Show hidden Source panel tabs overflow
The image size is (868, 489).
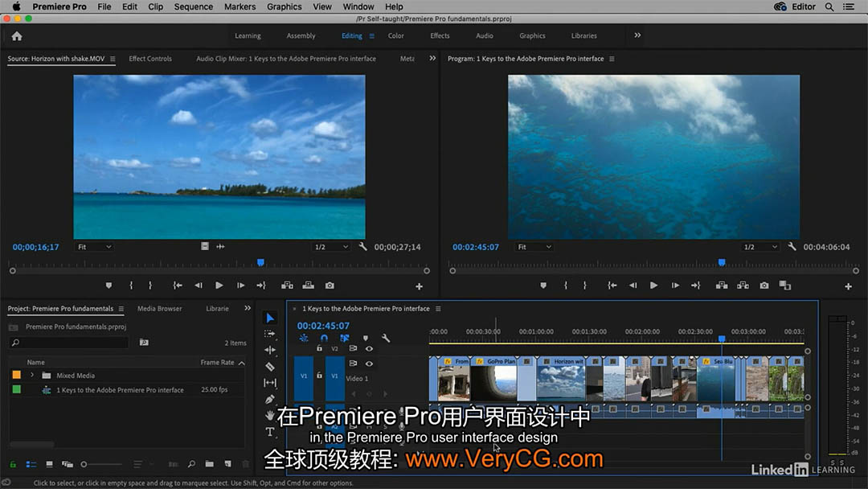coord(432,58)
